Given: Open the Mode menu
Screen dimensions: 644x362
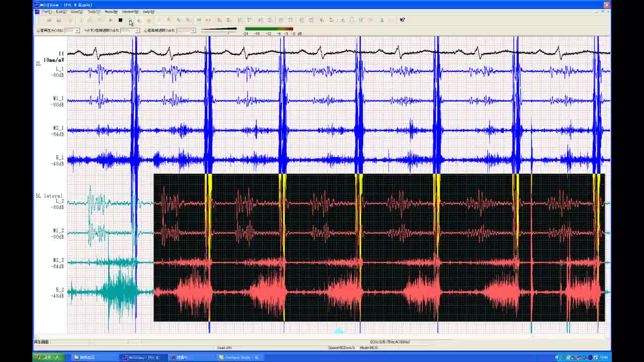Looking at the screenshot, I should coord(111,12).
